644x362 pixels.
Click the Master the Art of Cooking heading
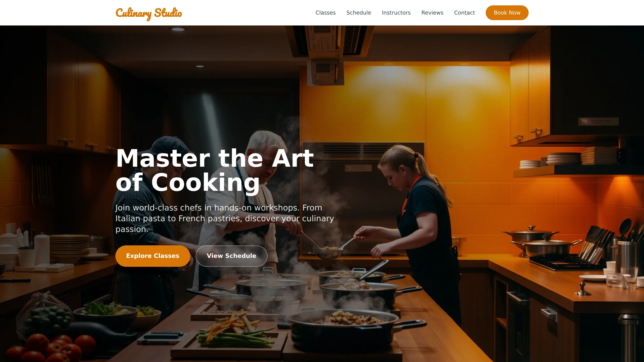(214, 170)
